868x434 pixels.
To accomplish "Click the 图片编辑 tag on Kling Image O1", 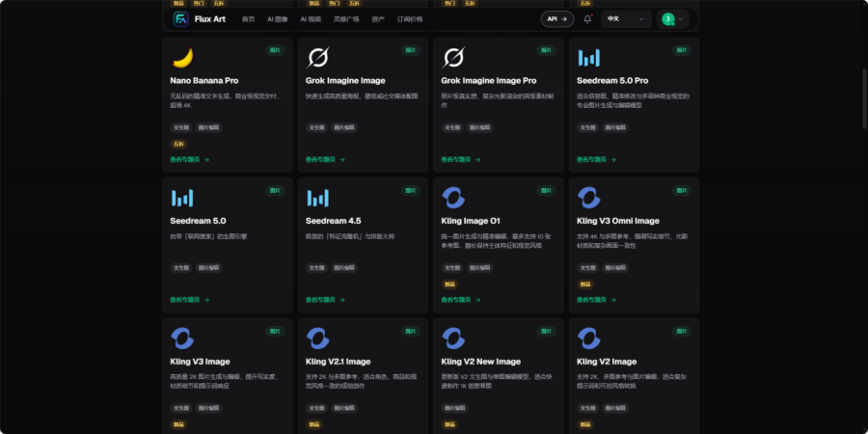I will pos(480,267).
